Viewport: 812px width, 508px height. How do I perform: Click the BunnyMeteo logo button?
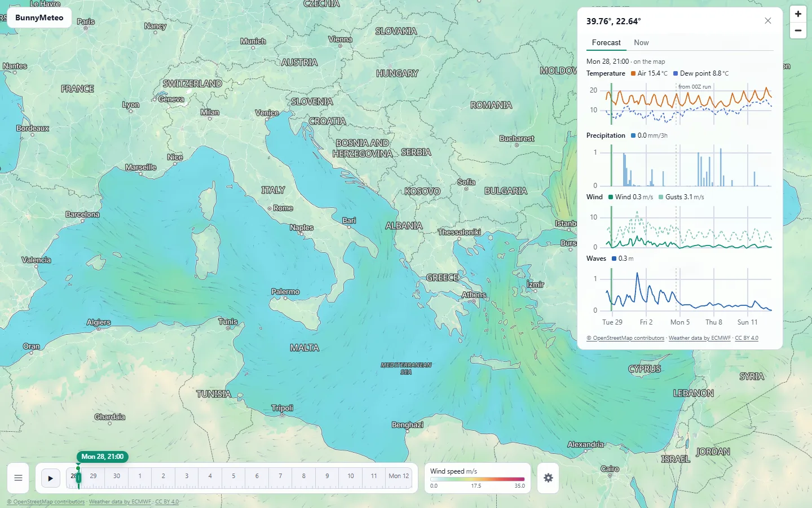[39, 17]
